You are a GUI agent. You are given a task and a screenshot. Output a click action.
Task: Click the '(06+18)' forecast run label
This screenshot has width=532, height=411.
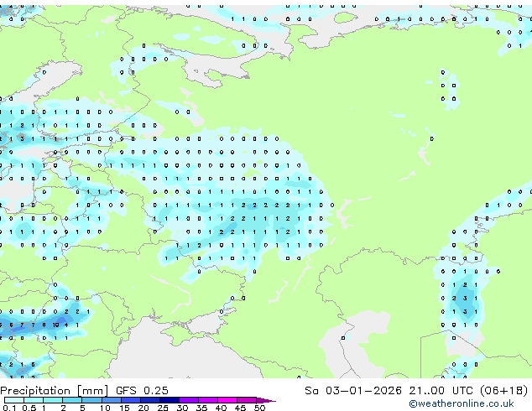pos(504,391)
